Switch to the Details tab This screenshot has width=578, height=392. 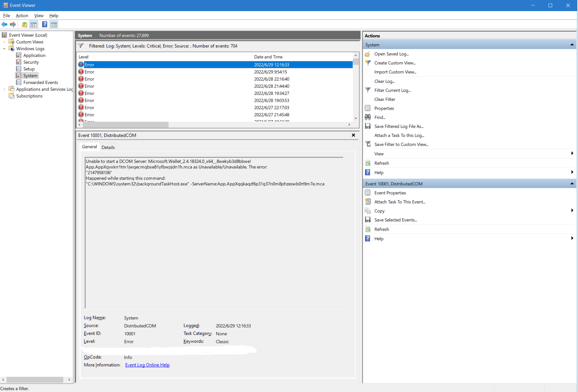tap(108, 147)
